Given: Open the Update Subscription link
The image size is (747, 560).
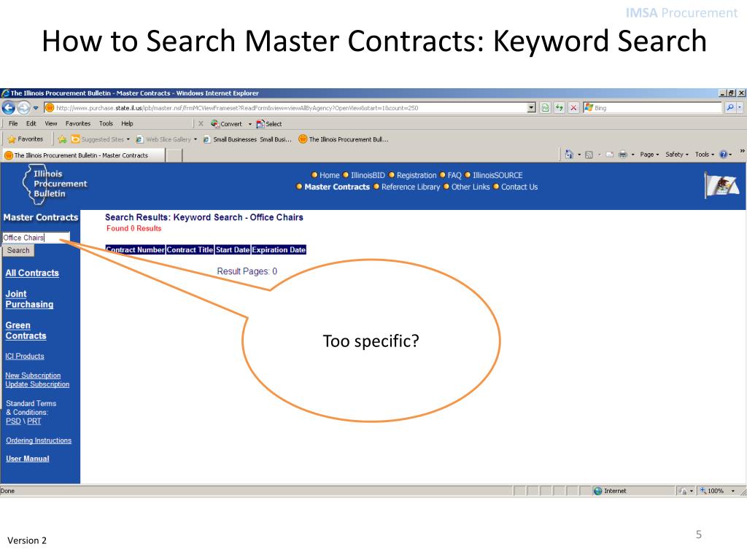Looking at the screenshot, I should (x=37, y=384).
